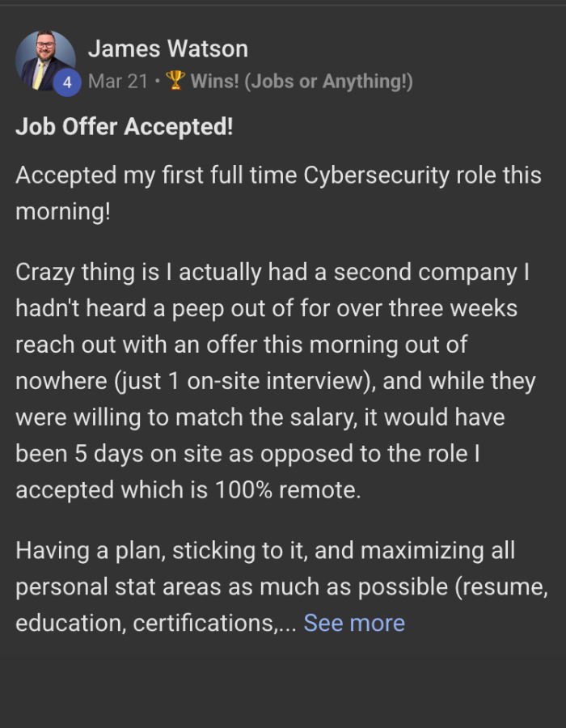Click the level 4 badge
The width and height of the screenshot is (566, 728).
(67, 83)
